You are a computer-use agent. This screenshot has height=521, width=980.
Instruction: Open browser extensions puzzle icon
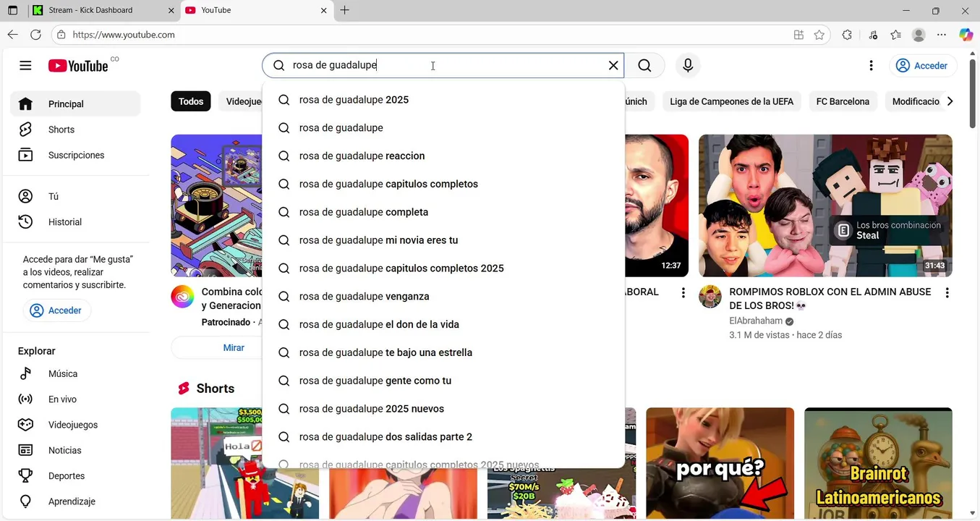pyautogui.click(x=847, y=35)
